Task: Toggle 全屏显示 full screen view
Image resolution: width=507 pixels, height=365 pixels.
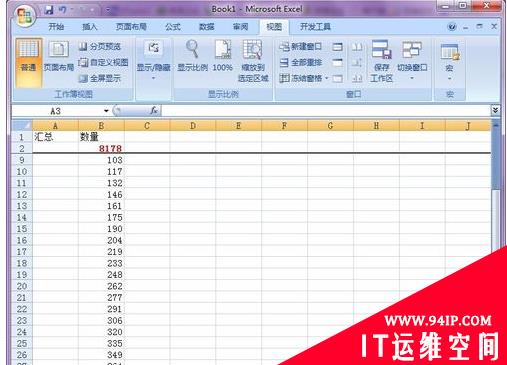Action: tap(100, 78)
